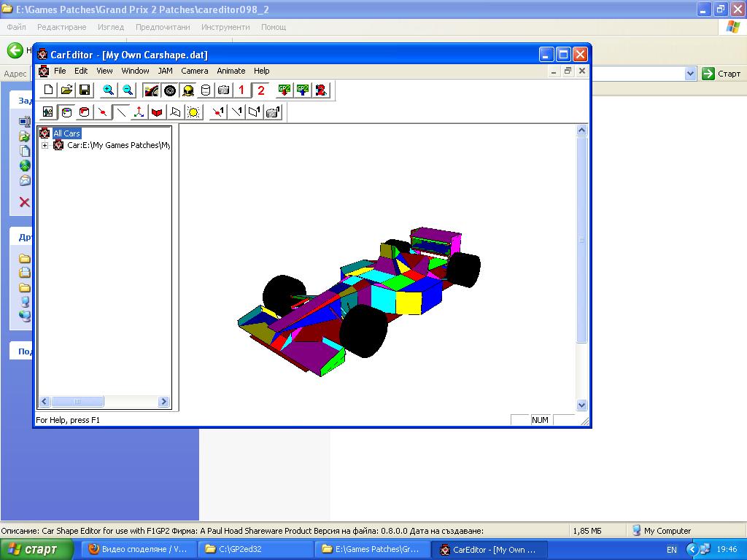The width and height of the screenshot is (747, 560).
Task: Click the Windows старт button on taskbar
Action: click(x=36, y=549)
